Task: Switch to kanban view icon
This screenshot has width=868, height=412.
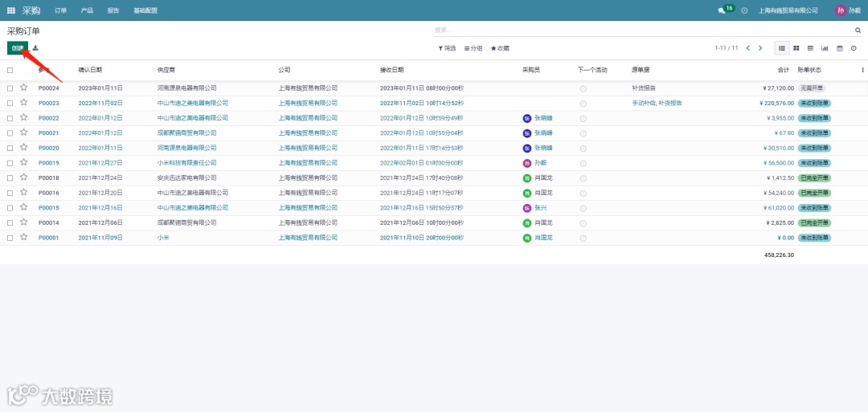Action: click(x=796, y=48)
